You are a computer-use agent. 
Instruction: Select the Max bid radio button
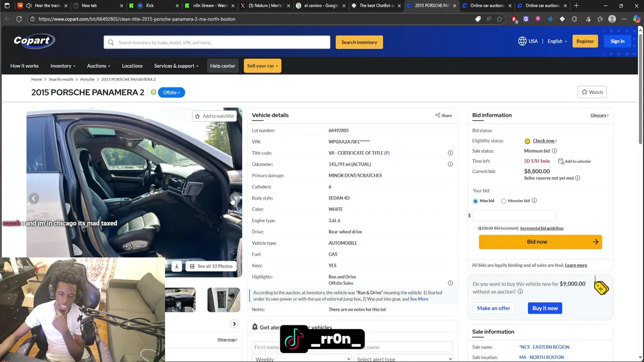pyautogui.click(x=475, y=201)
